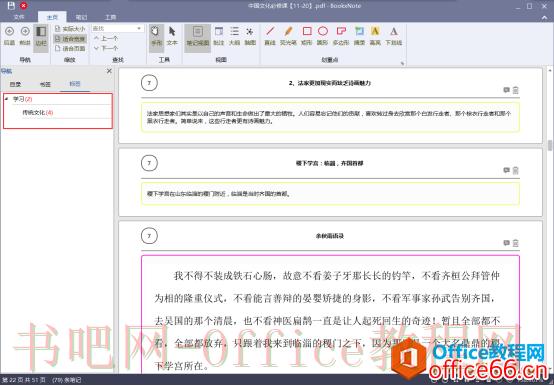Select the circle (圆形) tool
554x386 pixels.
[323, 36]
